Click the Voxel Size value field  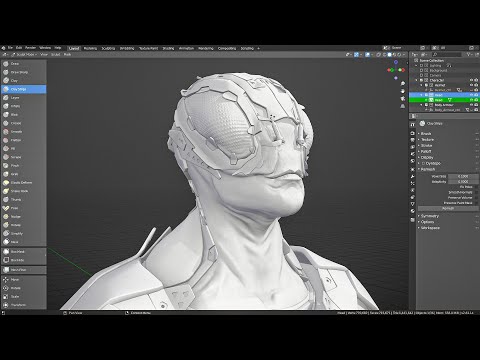click(463, 176)
